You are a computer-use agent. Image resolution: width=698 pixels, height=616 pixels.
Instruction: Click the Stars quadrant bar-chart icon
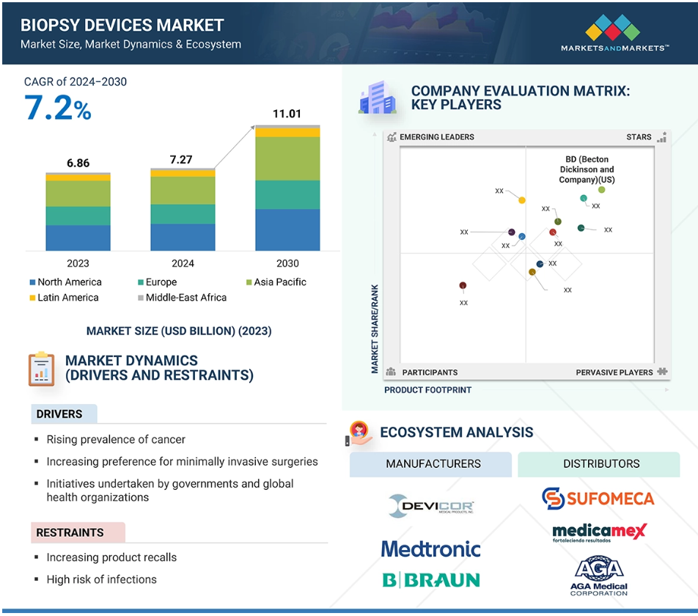pos(662,136)
